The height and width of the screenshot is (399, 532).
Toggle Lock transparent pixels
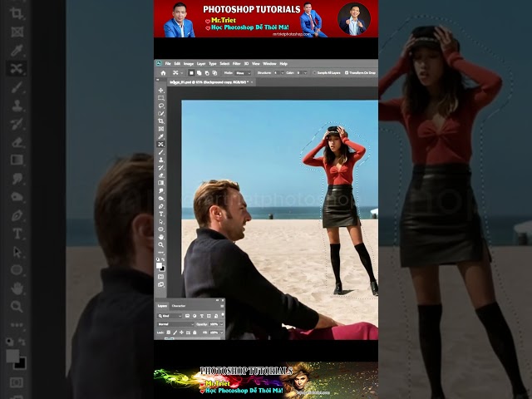(168, 332)
